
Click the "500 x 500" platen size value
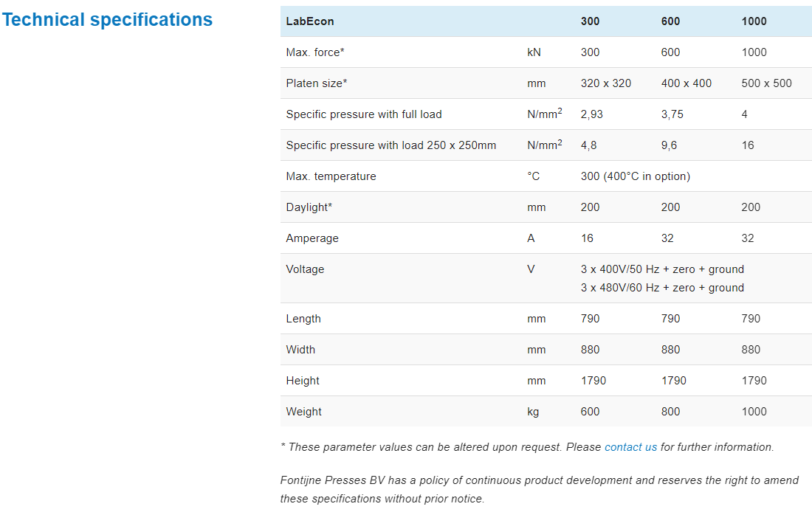point(766,83)
